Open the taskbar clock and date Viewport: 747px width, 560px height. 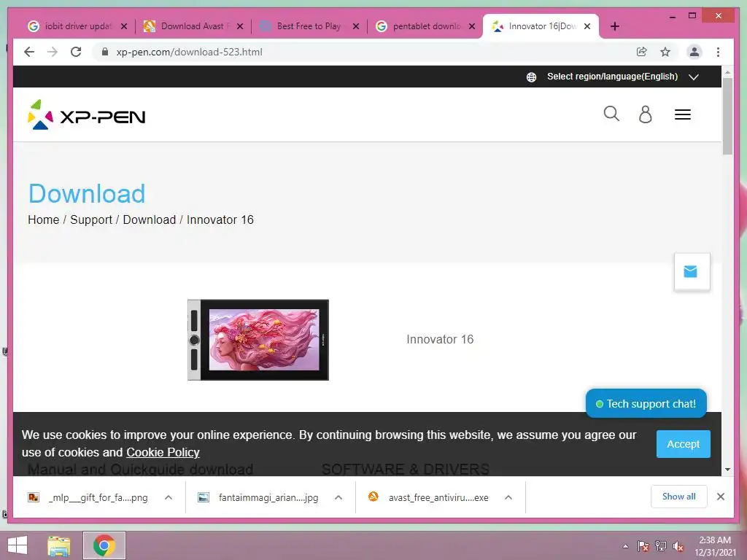pyautogui.click(x=715, y=546)
